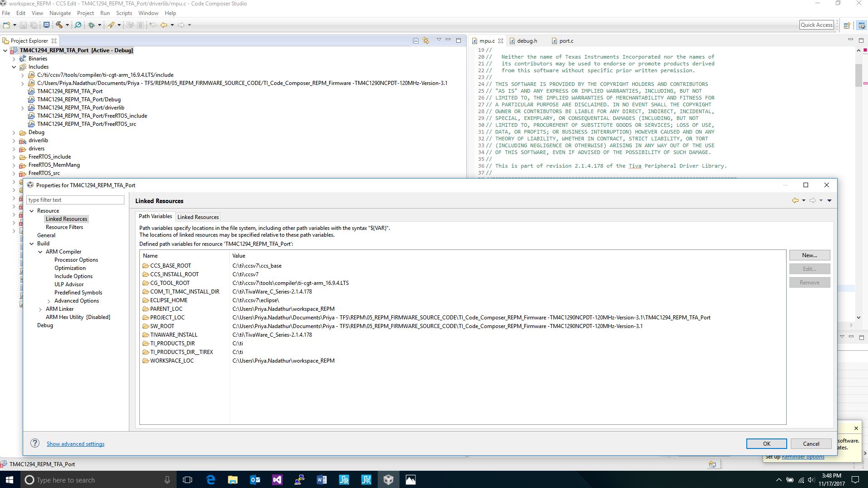The width and height of the screenshot is (868, 488).
Task: Select the PROJECT_LOC path variable row
Action: click(463, 318)
